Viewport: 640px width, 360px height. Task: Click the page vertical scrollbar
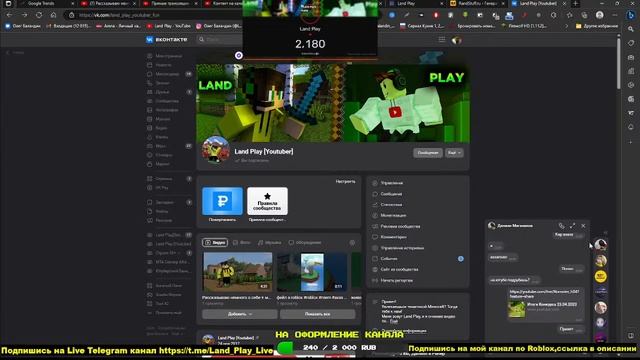[x=619, y=63]
